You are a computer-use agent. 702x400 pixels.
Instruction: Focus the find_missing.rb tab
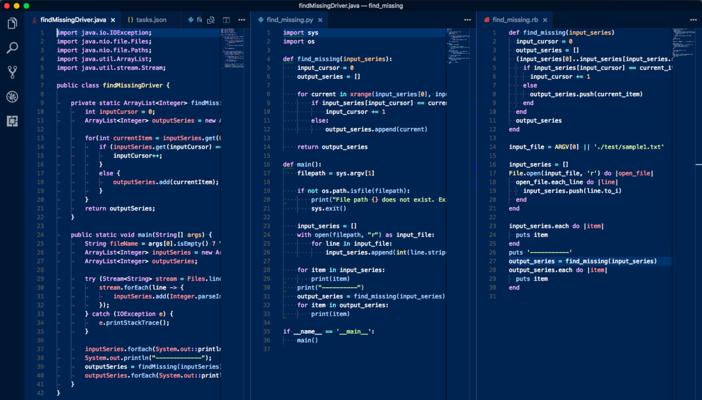[x=514, y=20]
